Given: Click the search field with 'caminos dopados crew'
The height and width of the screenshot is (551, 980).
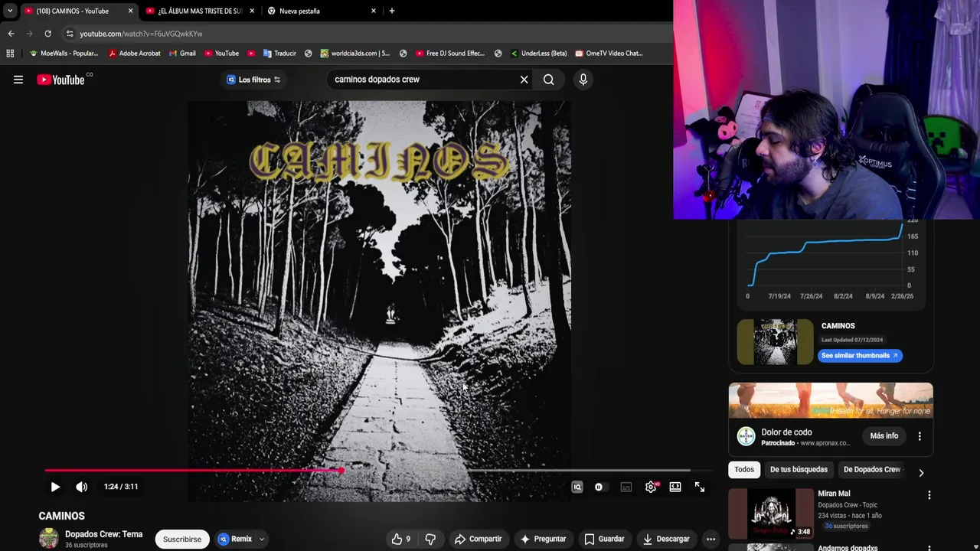Looking at the screenshot, I should [424, 80].
